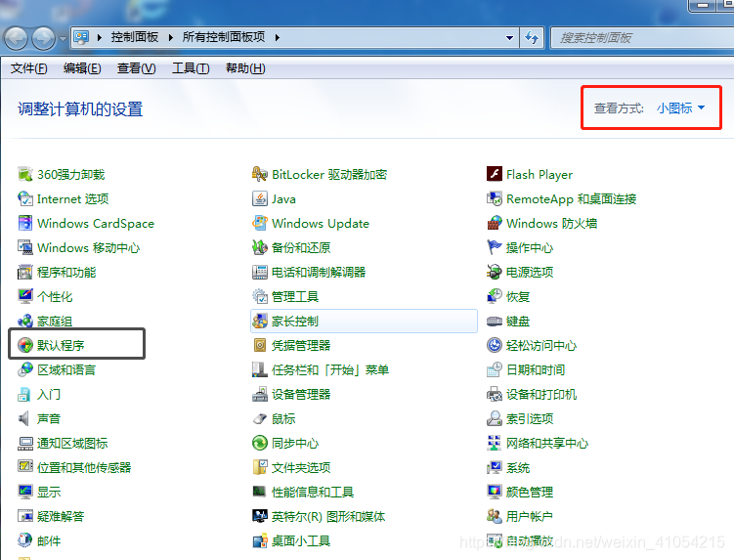Click the 默认程序 icon
Viewport: 734px width, 560px height.
click(x=25, y=345)
